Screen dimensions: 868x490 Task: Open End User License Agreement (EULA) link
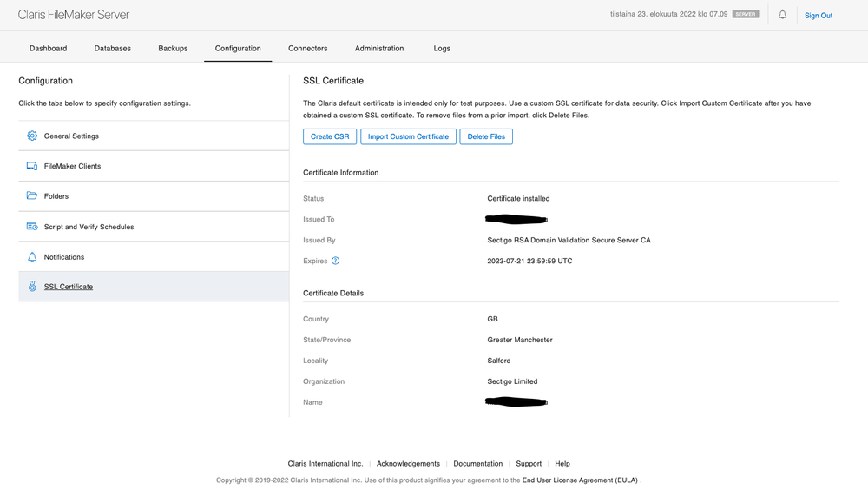580,480
